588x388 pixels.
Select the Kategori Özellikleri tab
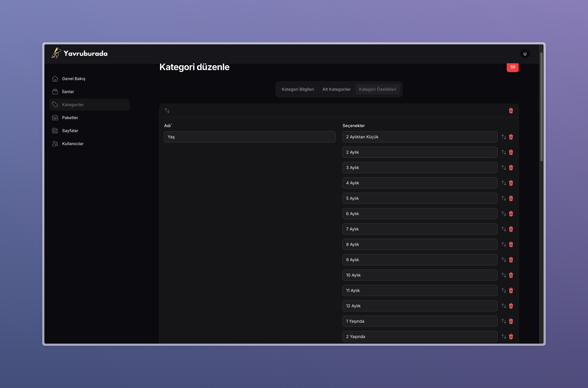coord(377,89)
